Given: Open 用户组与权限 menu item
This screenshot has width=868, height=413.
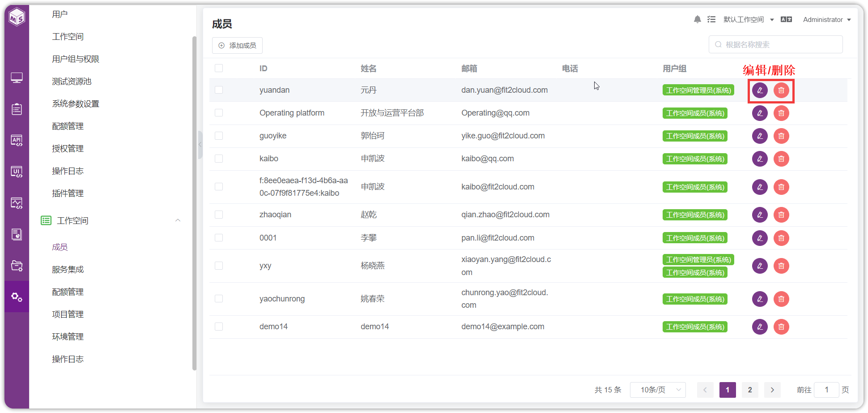Looking at the screenshot, I should [x=76, y=59].
